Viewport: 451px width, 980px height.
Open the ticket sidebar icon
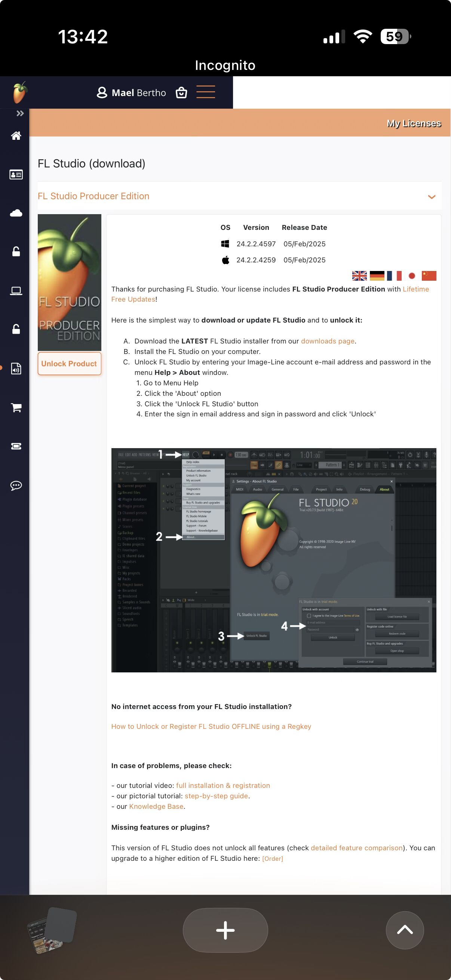pos(16,446)
